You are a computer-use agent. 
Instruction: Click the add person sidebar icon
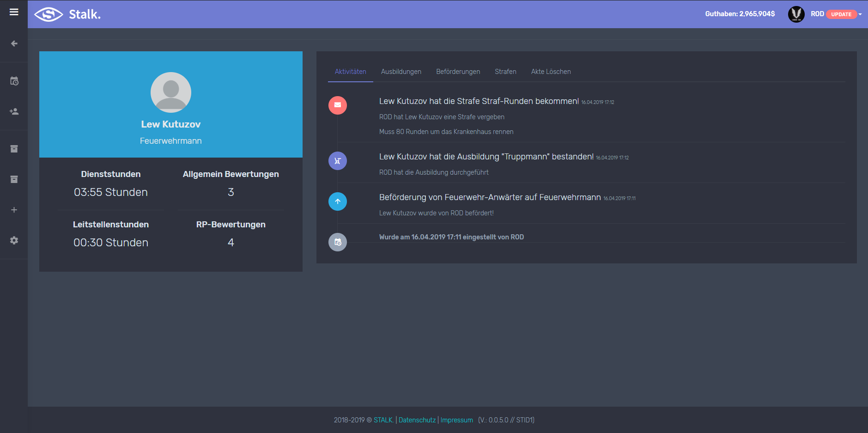pyautogui.click(x=14, y=112)
